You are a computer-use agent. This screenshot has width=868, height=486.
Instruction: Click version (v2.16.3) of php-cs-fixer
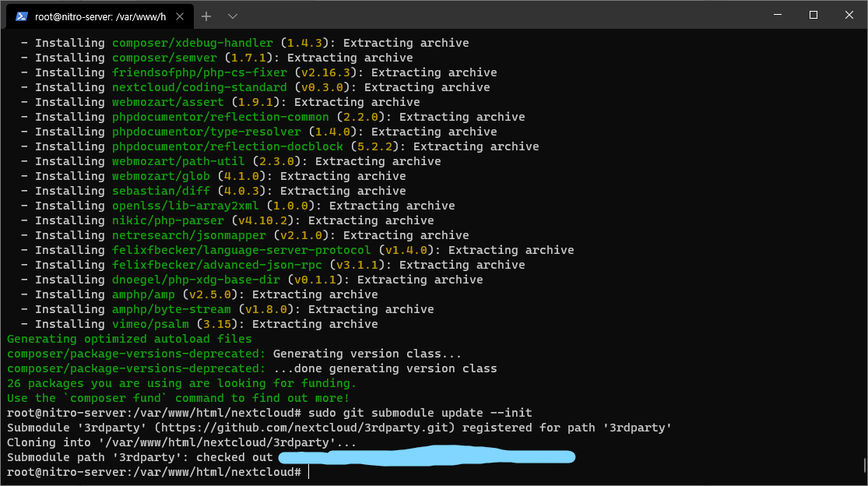coord(329,72)
